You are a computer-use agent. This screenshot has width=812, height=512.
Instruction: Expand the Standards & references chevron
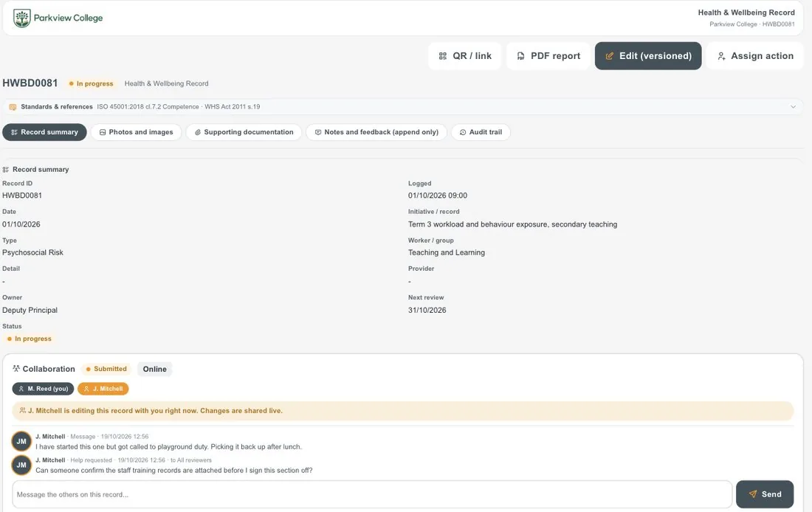pos(793,107)
